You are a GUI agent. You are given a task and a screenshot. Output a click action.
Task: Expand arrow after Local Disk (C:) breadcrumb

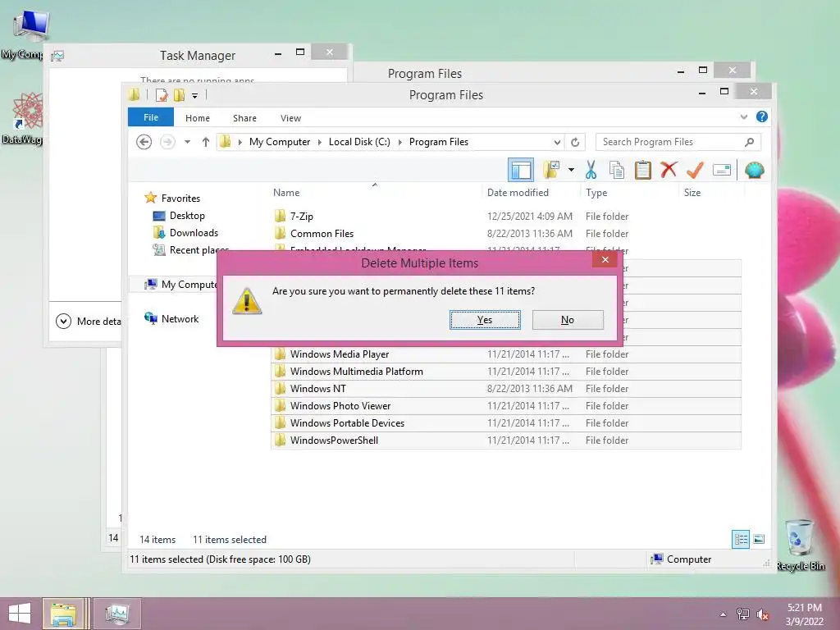tap(399, 142)
